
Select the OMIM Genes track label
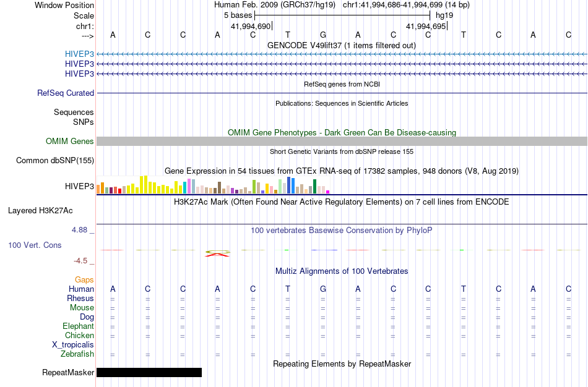(x=70, y=141)
